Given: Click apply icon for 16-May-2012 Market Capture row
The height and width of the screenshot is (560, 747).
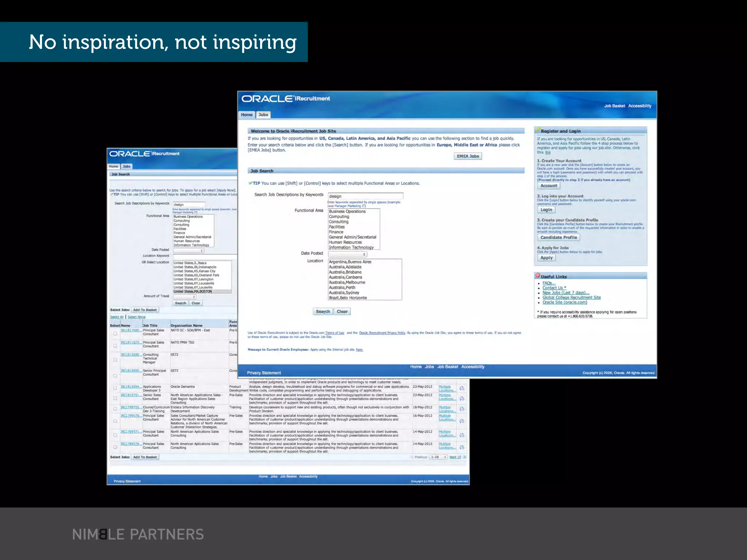Looking at the screenshot, I should pos(462,421).
